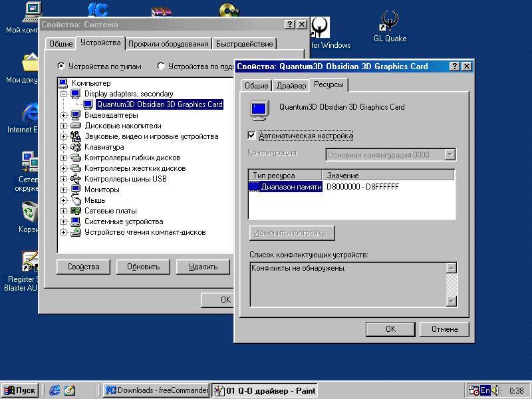Click the Свойства button in device manager
532x399 pixels.
point(83,267)
